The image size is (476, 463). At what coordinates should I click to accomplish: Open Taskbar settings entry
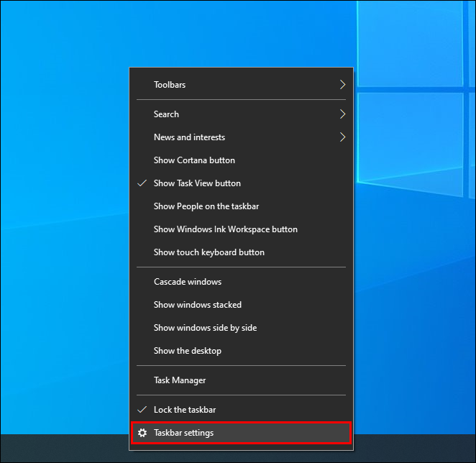(183, 433)
